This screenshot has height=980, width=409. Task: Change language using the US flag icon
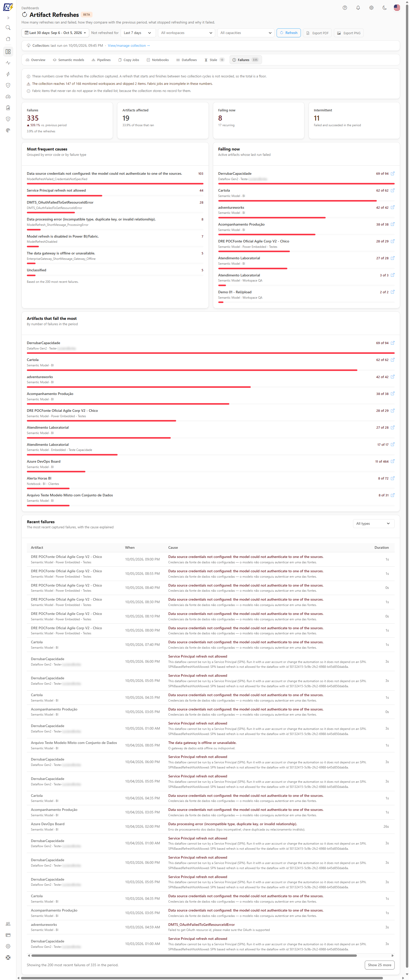(397, 8)
